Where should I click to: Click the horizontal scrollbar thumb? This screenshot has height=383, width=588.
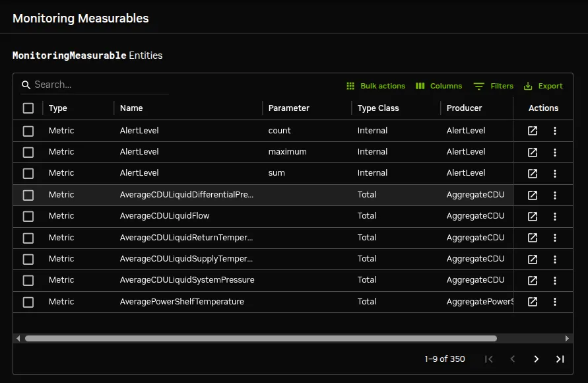pos(261,338)
